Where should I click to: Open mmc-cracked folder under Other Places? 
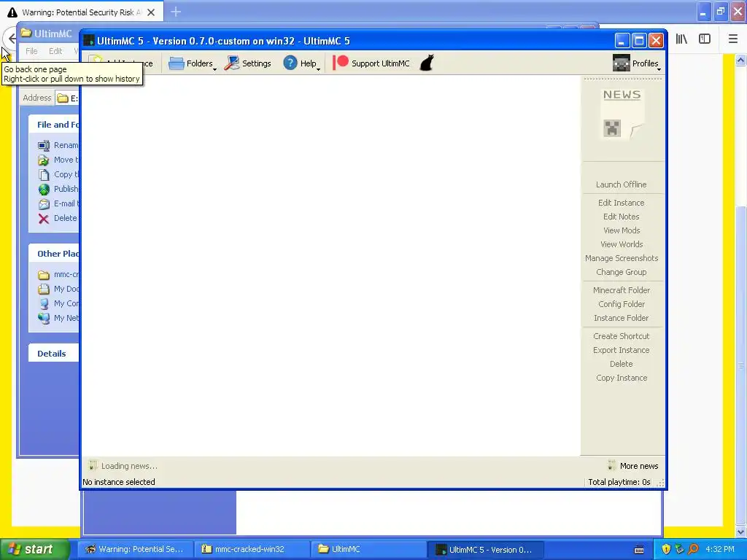58,275
